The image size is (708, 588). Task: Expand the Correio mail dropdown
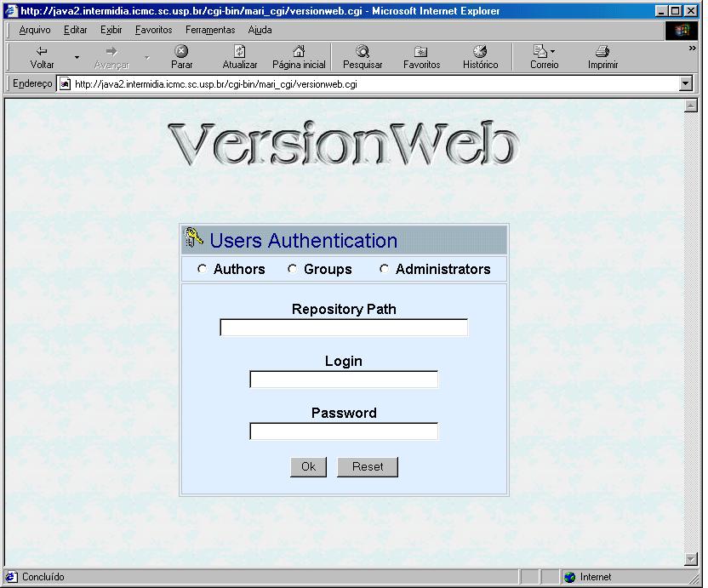pyautogui.click(x=553, y=52)
